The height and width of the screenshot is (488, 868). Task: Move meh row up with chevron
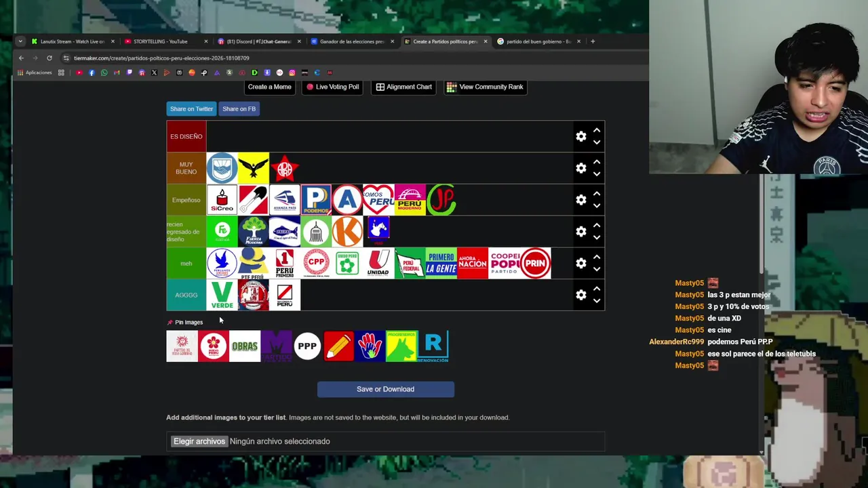(597, 257)
